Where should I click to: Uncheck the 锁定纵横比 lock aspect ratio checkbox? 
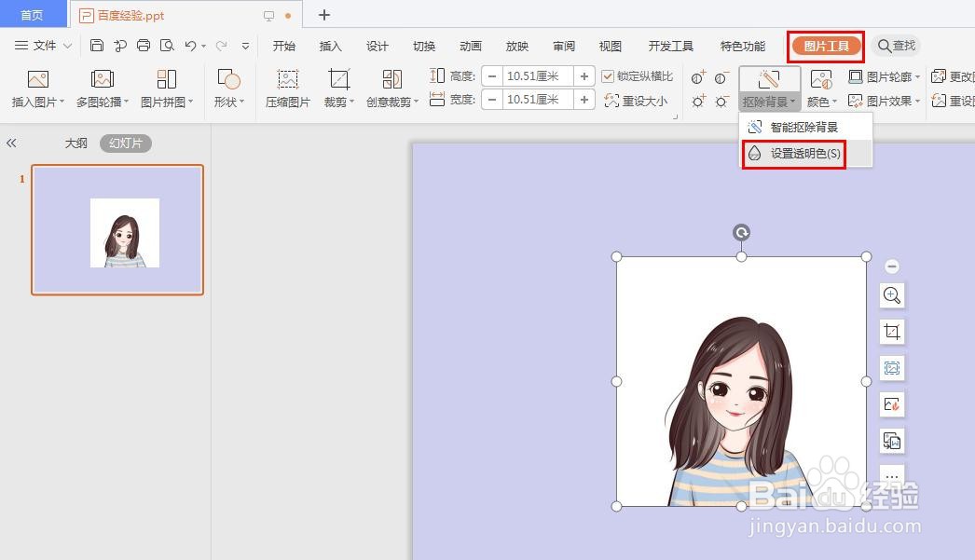607,76
